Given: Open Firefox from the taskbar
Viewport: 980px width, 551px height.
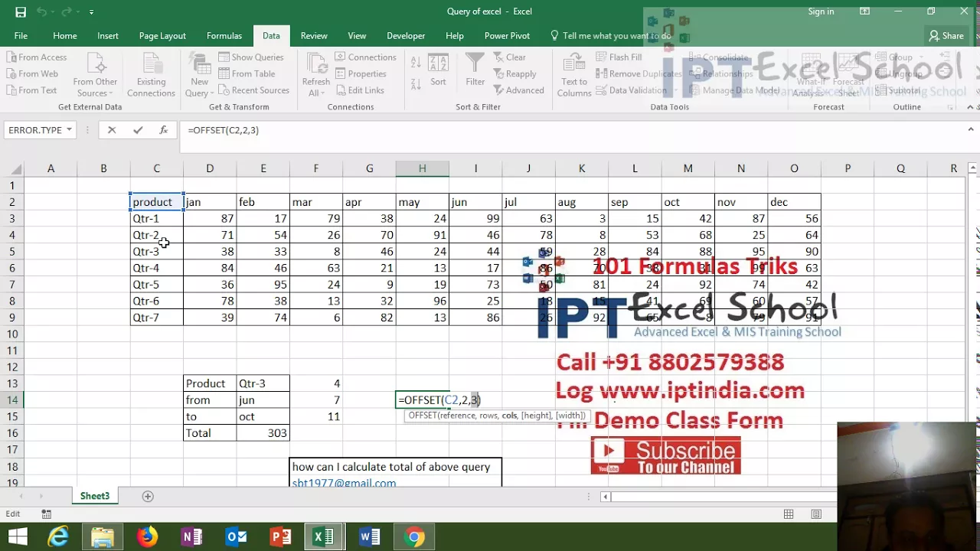Looking at the screenshot, I should pyautogui.click(x=147, y=537).
